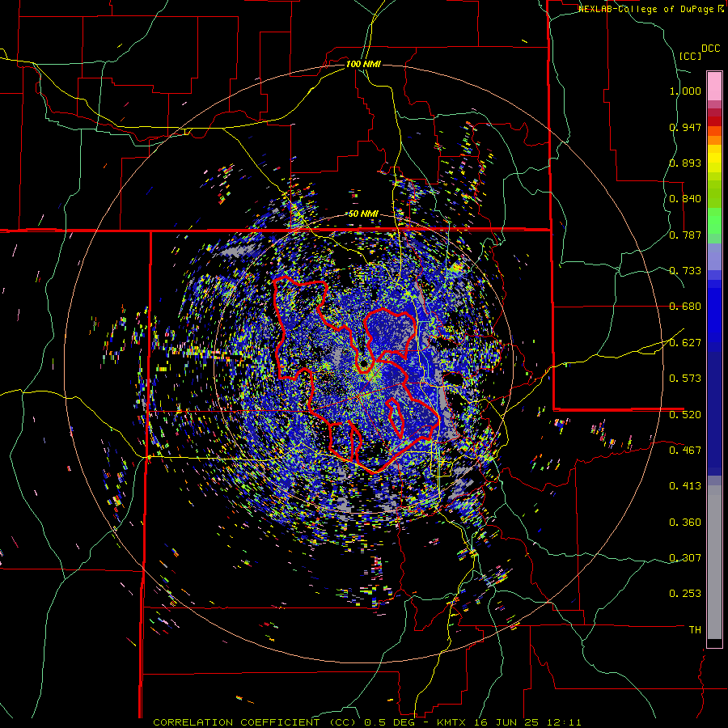The image size is (728, 728).
Task: Click the 0.787 legend value
Action: coord(685,235)
